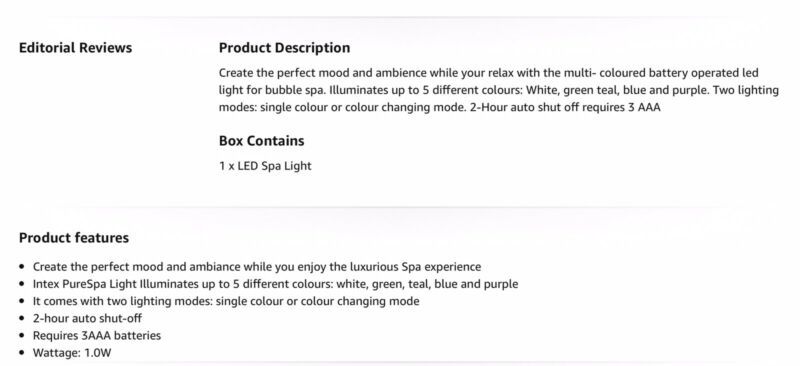Click the '1 x LED Spa Light' text

click(x=265, y=166)
